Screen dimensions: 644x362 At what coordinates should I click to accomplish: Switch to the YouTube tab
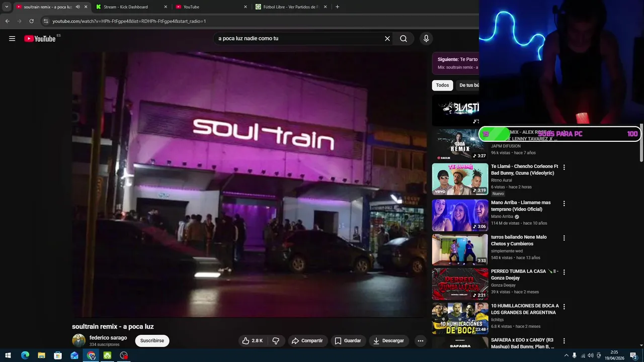pos(211,7)
